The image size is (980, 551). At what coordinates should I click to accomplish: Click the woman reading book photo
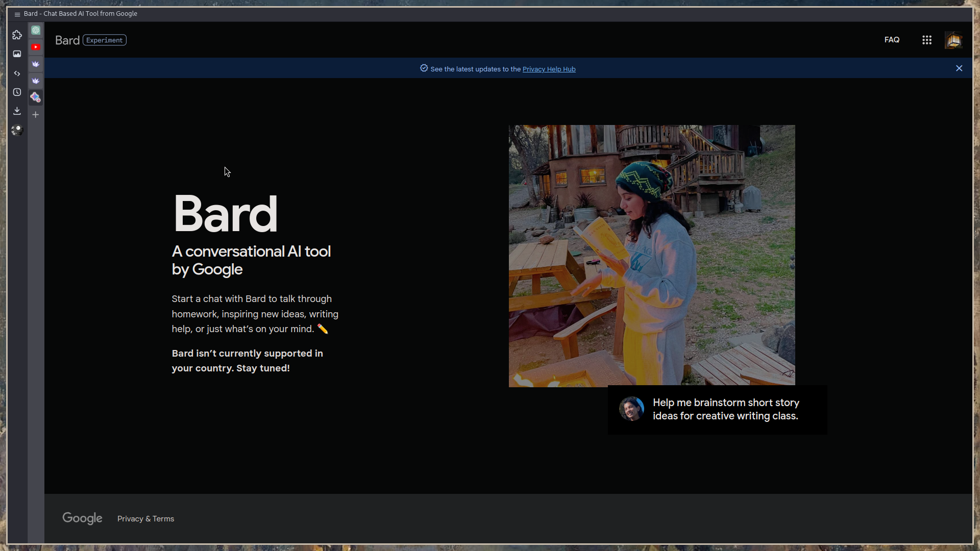[652, 256]
